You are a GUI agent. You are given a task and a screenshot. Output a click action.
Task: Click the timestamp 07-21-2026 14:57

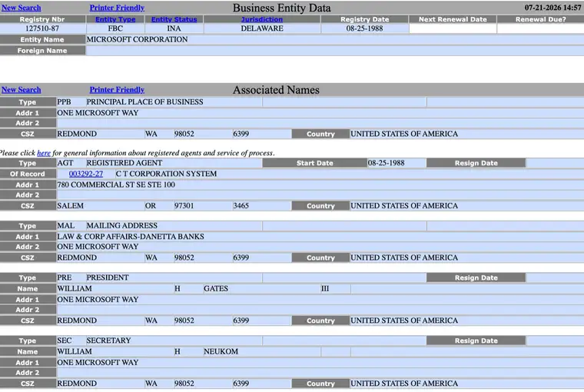(552, 8)
